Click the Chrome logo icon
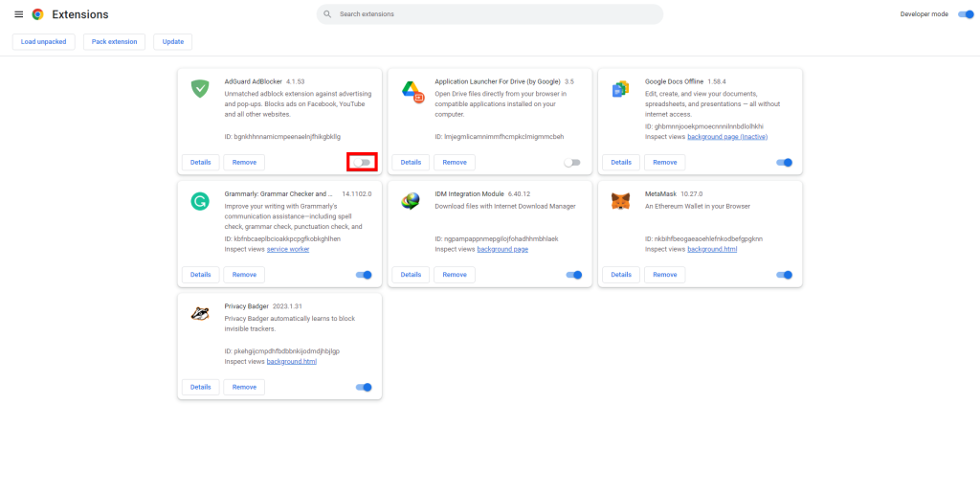Image resolution: width=980 pixels, height=495 pixels. (37, 14)
